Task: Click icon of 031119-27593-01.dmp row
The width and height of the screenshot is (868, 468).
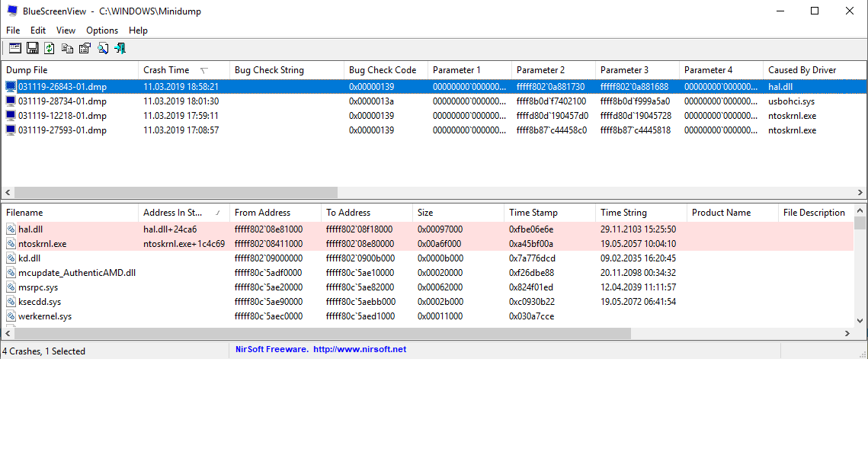Action: pyautogui.click(x=11, y=130)
